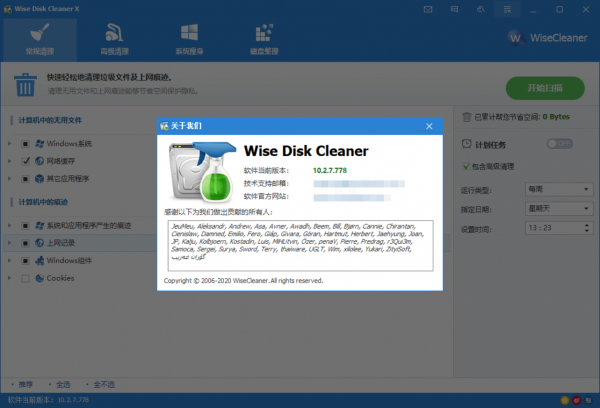
Task: Toggle the 系统和应用程序产生的痕迹 checkbox
Action: (25, 225)
